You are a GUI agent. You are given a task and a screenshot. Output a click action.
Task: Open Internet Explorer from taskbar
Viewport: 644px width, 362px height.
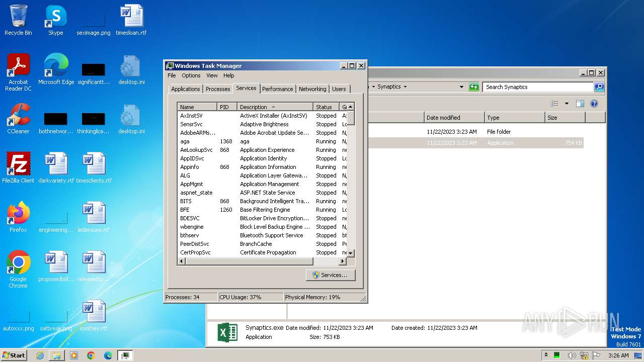(40, 355)
